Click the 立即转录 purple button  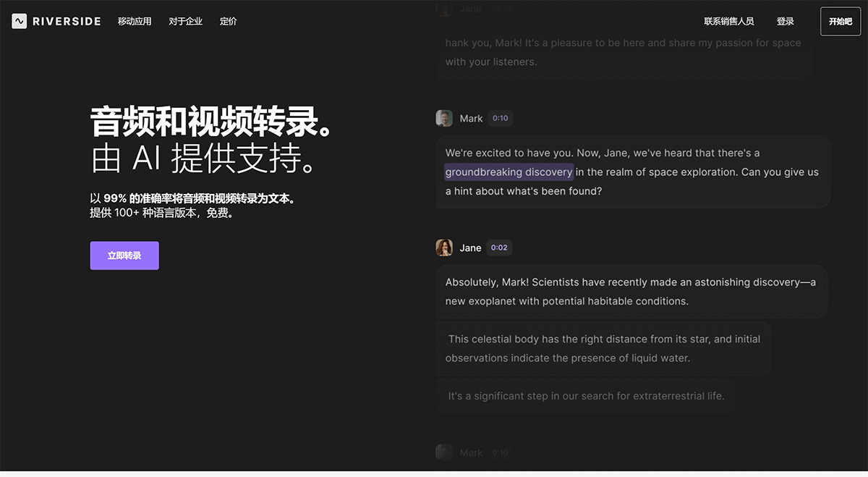(x=124, y=256)
